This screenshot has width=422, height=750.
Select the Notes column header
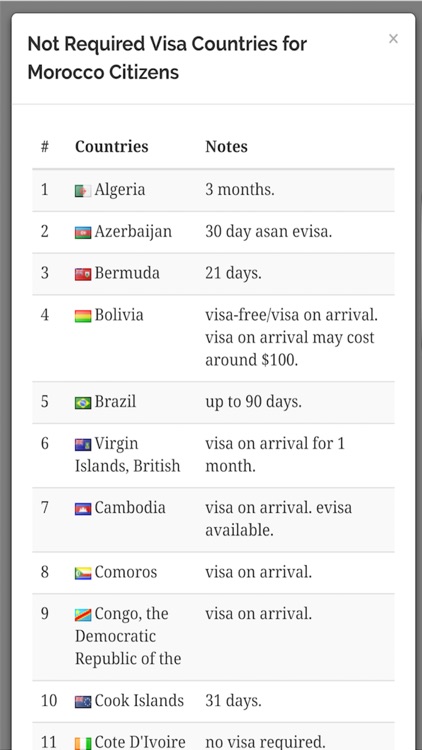[x=226, y=146]
